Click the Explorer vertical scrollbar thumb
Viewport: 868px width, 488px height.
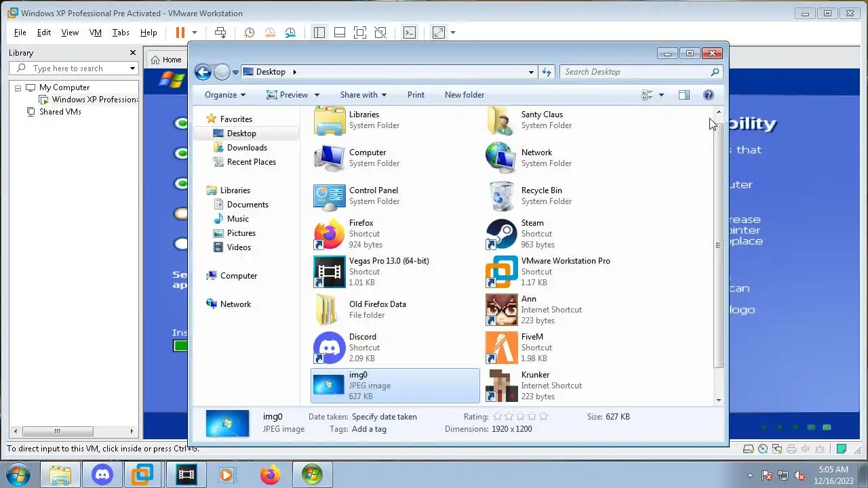tap(719, 245)
